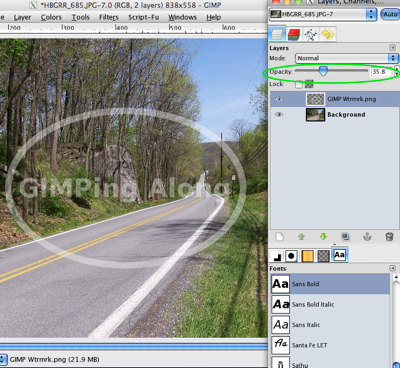Viewport: 400px width, 368px height.
Task: Delete layer using trash can icon
Action: 389,237
